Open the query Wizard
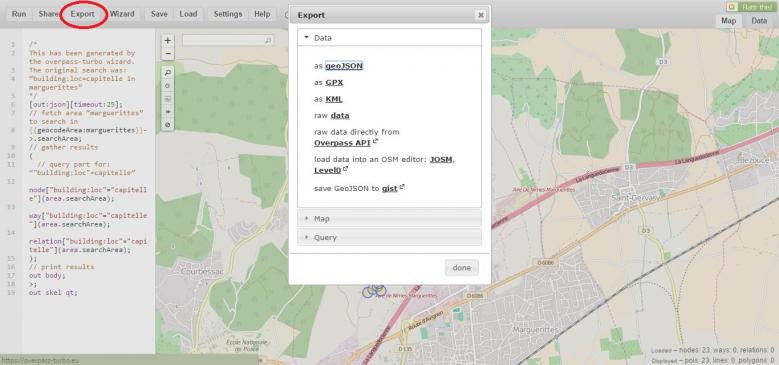The height and width of the screenshot is (365, 779). 122,14
